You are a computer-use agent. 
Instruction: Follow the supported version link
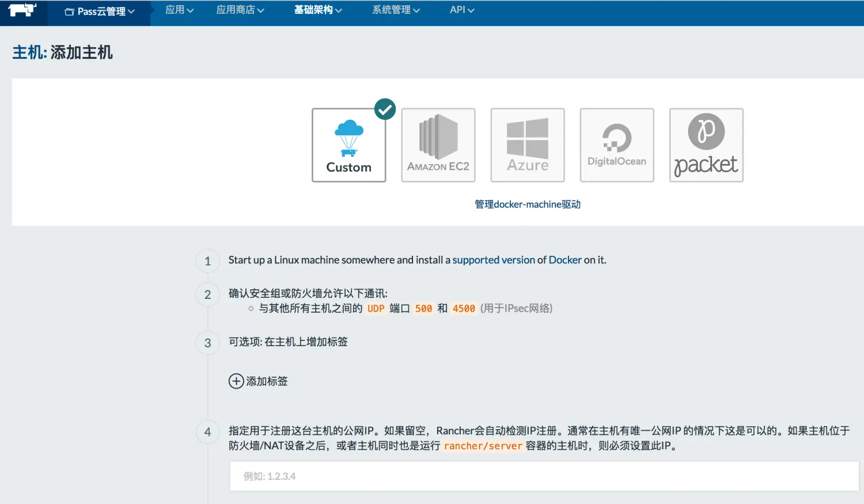[x=494, y=260]
